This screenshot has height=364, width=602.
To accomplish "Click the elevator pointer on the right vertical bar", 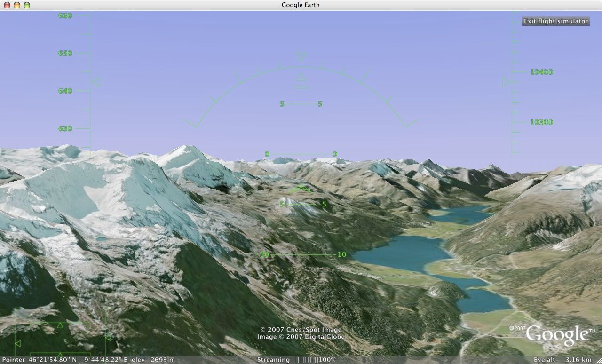I will [108, 337].
